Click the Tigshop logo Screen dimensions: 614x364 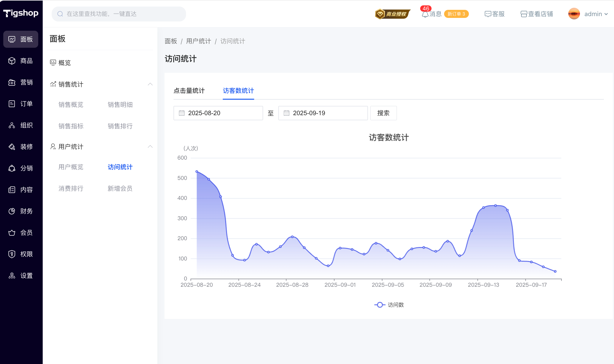point(21,13)
